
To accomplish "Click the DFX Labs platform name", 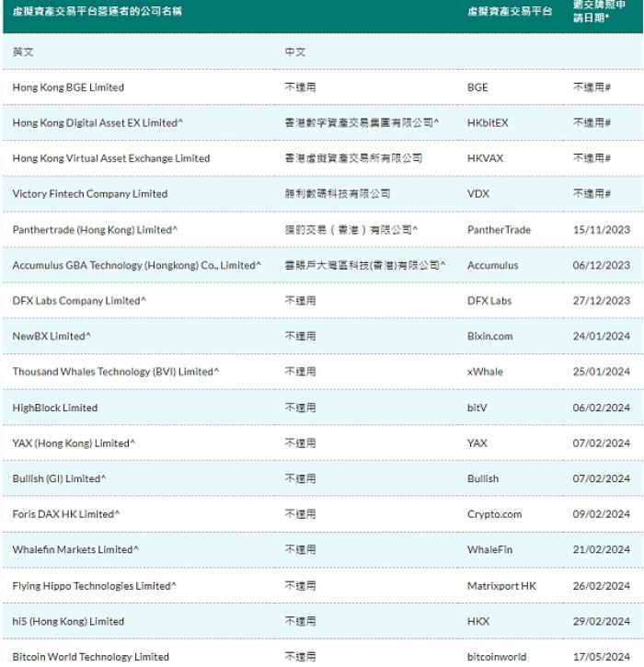I will [489, 301].
